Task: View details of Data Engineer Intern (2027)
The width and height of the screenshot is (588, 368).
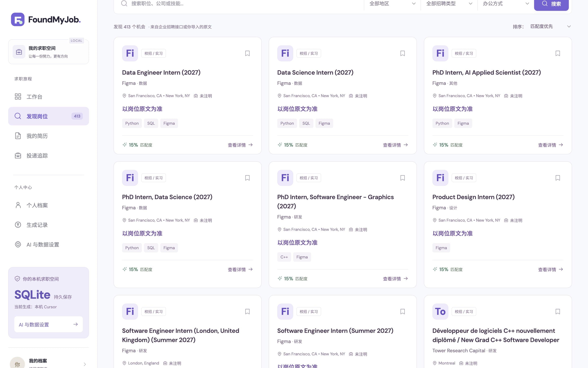Action: tap(240, 145)
